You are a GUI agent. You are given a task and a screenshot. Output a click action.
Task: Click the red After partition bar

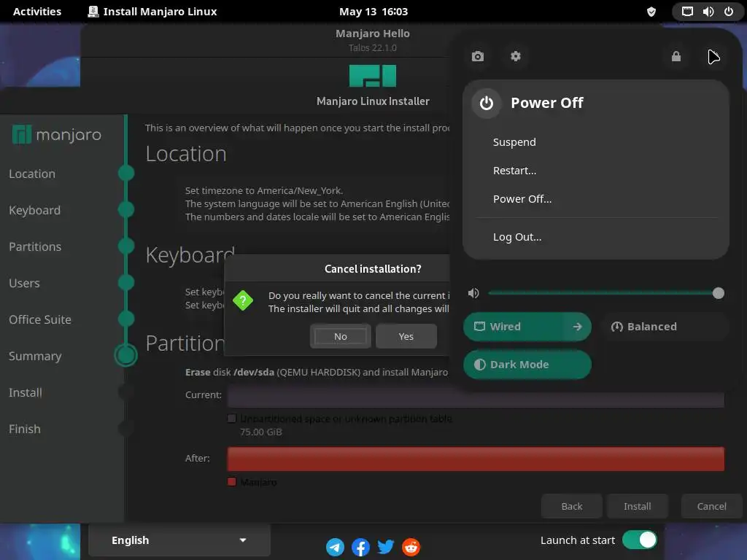pos(476,459)
